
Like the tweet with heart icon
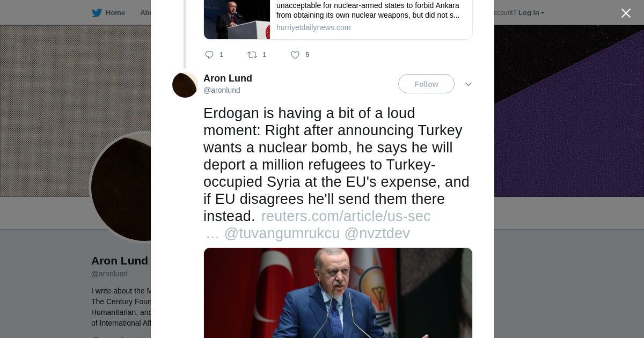295,55
